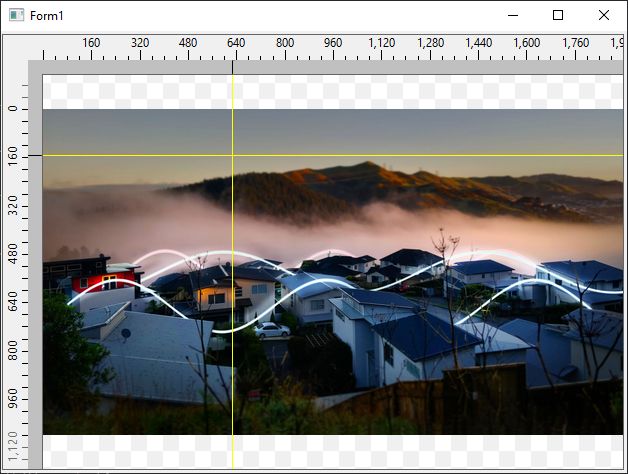Click the 1,440 mark on horizontal ruler
The width and height of the screenshot is (628, 474).
click(x=479, y=43)
